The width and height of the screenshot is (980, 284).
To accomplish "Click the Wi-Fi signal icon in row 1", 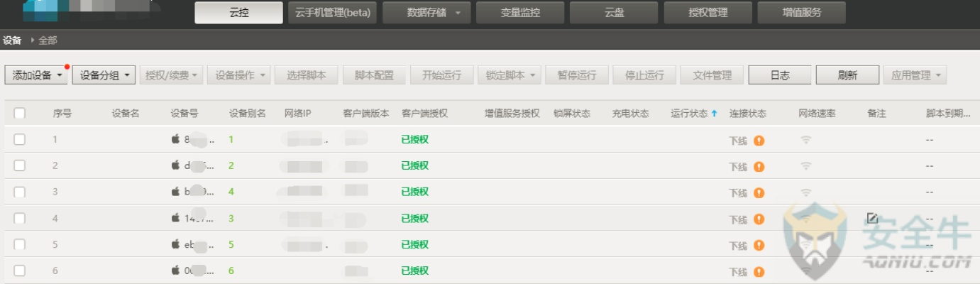I will point(805,140).
